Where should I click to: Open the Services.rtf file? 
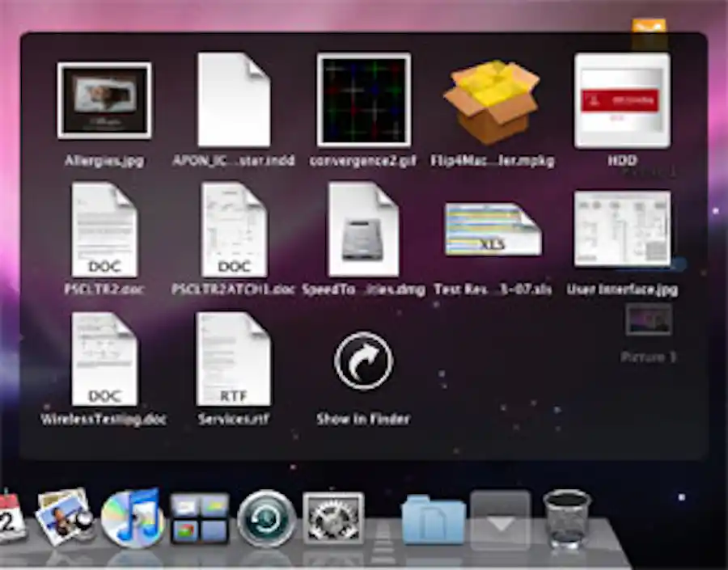(x=234, y=360)
